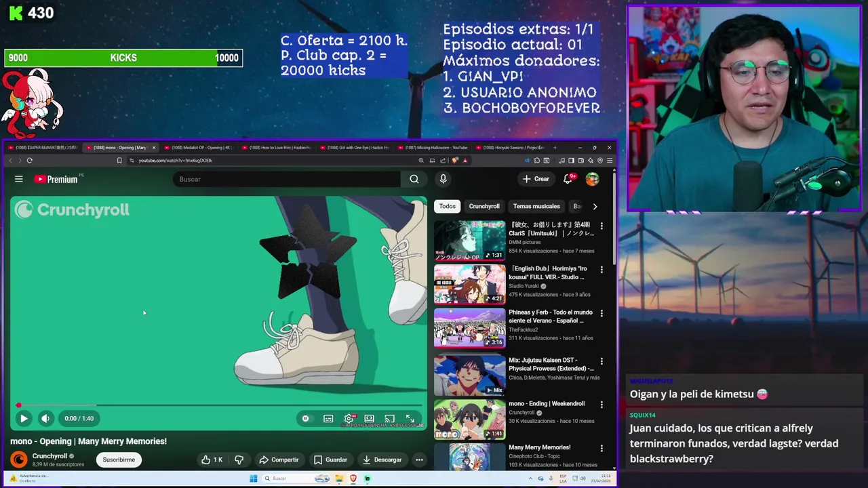Open options menu for Many Merry Memories! video
The image size is (868, 488).
pyautogui.click(x=601, y=449)
